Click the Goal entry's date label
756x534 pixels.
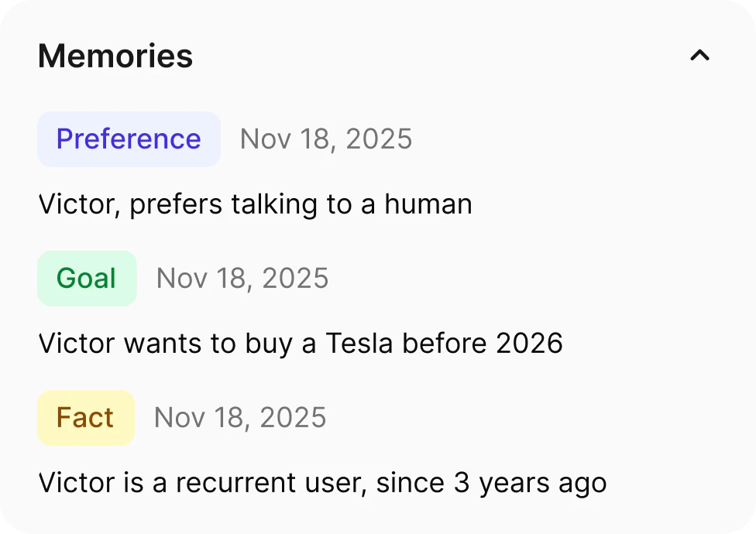(x=242, y=278)
